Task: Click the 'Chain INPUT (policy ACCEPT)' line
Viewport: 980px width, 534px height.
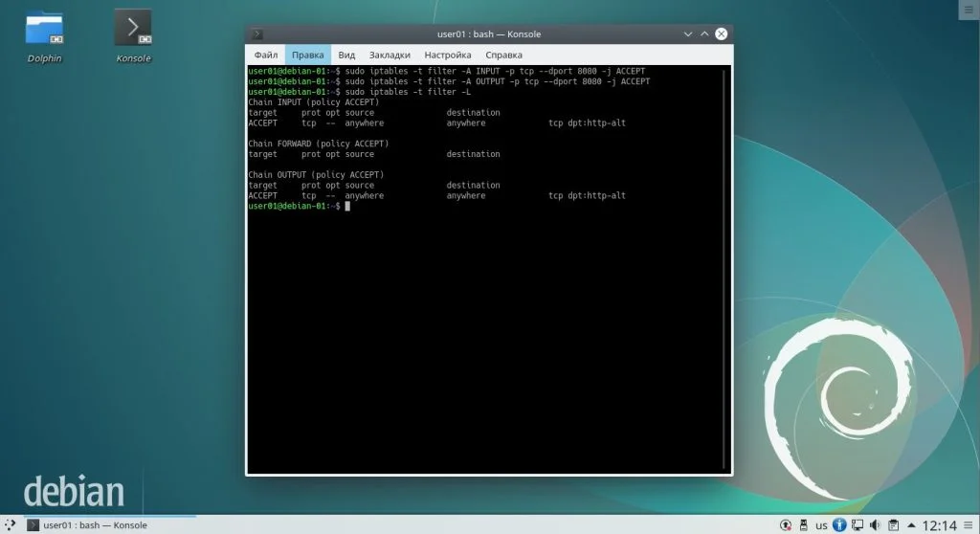Action: pyautogui.click(x=313, y=102)
